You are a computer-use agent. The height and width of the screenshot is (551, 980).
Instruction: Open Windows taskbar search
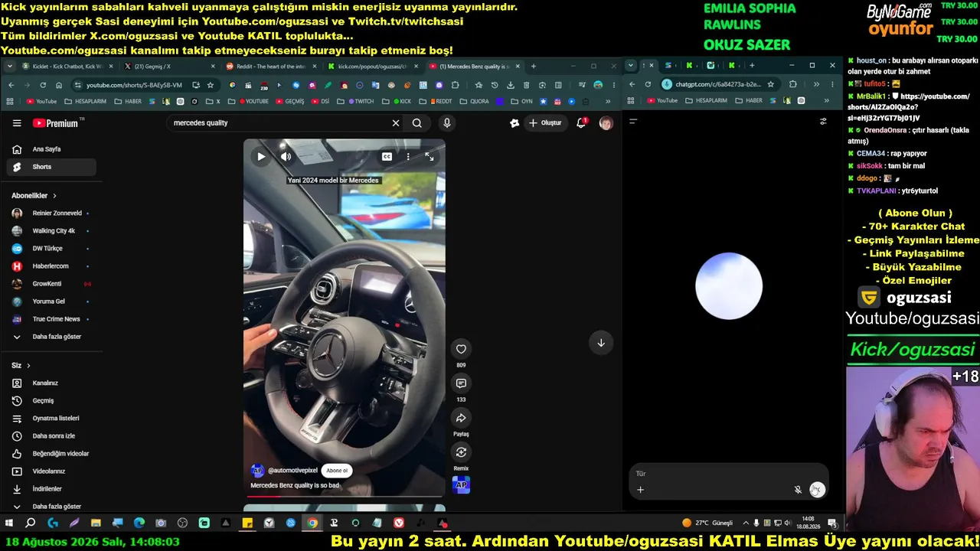(x=31, y=523)
